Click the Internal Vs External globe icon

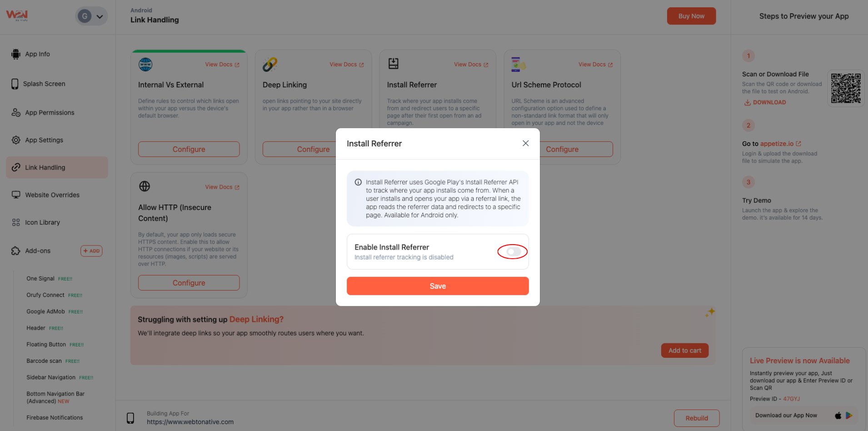pyautogui.click(x=145, y=64)
